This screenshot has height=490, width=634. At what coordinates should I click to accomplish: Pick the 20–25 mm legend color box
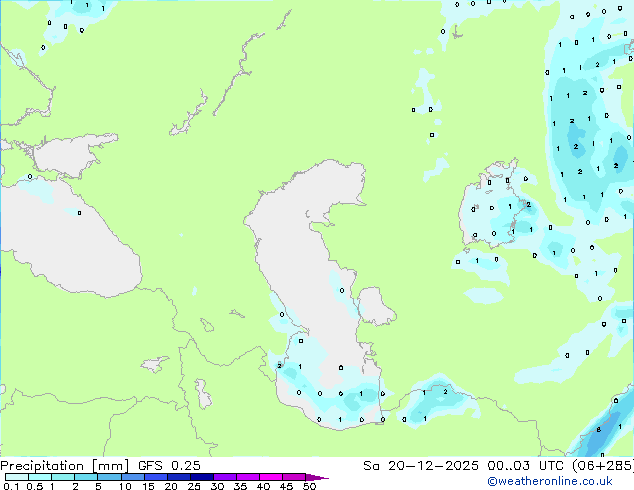[x=178, y=477]
